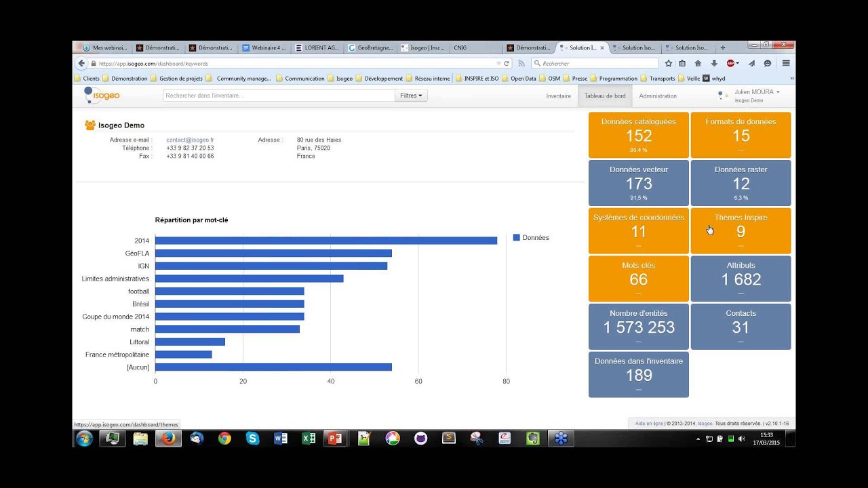This screenshot has width=868, height=488.
Task: Switch to the Inventaire tab
Action: point(559,96)
